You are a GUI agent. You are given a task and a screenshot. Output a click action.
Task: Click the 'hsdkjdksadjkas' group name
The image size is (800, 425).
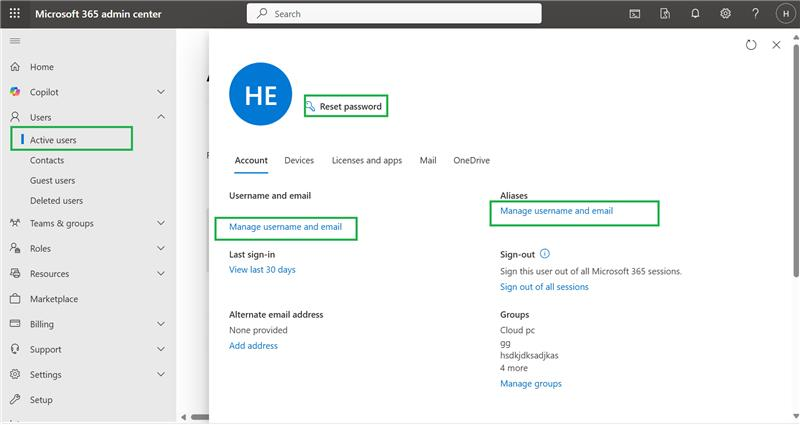[x=529, y=355]
